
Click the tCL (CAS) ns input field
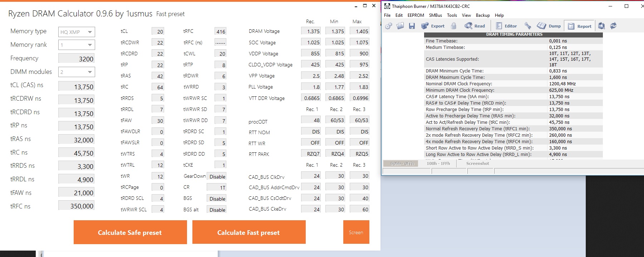(77, 86)
